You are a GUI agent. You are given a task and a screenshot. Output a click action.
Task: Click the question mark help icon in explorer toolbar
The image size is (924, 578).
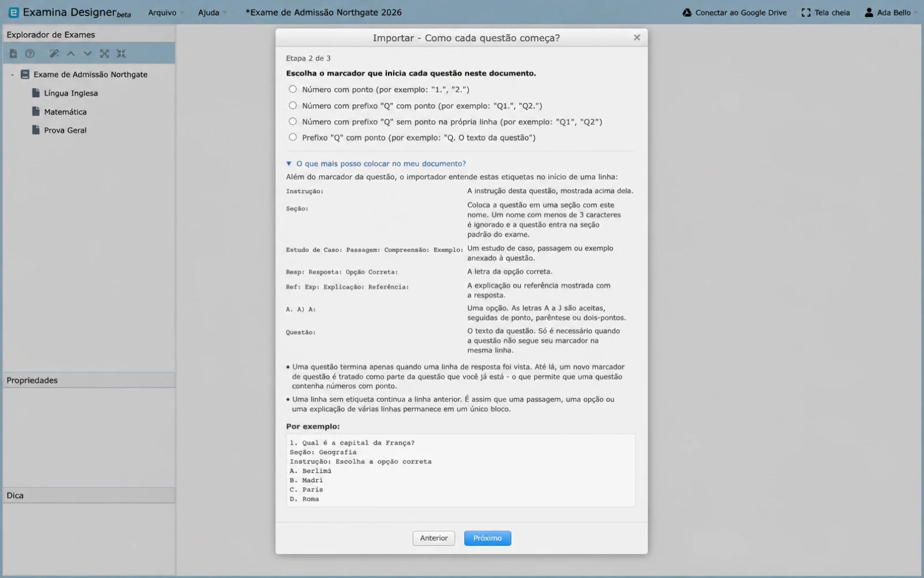30,54
